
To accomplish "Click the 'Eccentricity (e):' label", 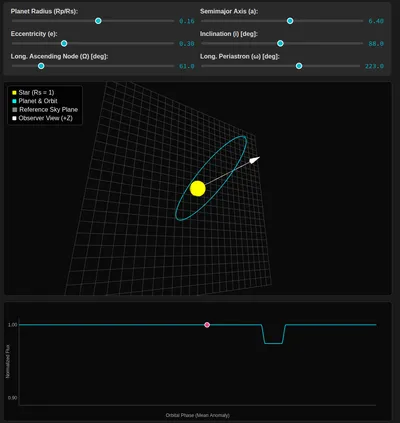I will (x=34, y=34).
